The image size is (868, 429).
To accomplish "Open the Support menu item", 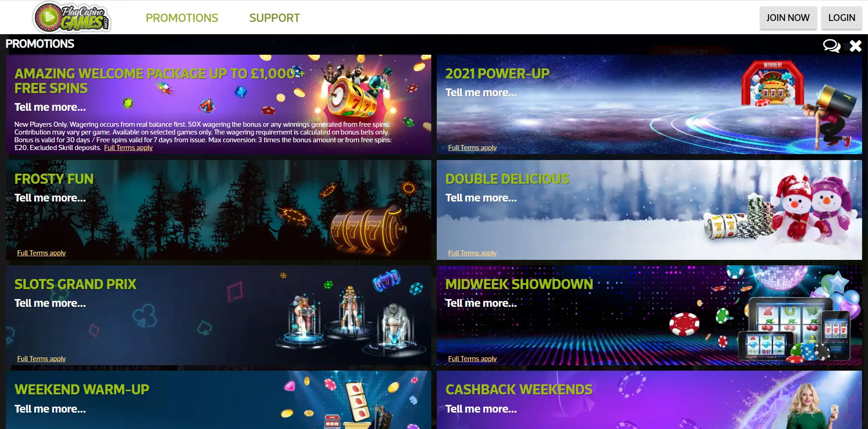I will pyautogui.click(x=274, y=18).
